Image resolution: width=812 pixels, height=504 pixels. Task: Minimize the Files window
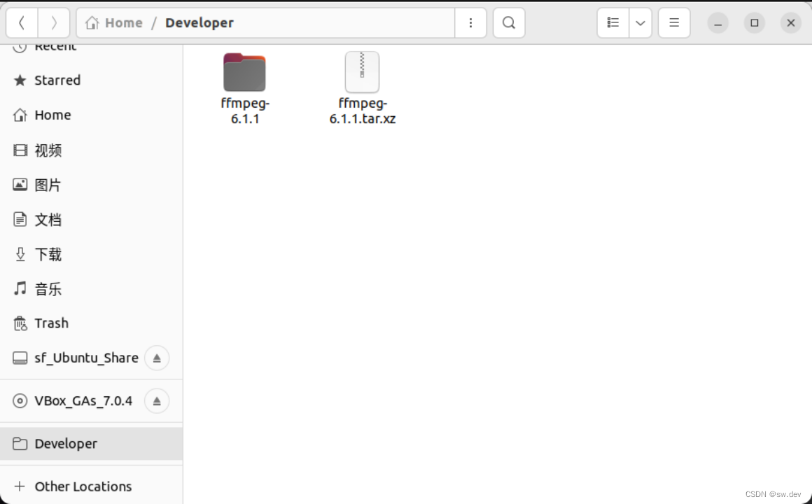point(717,23)
